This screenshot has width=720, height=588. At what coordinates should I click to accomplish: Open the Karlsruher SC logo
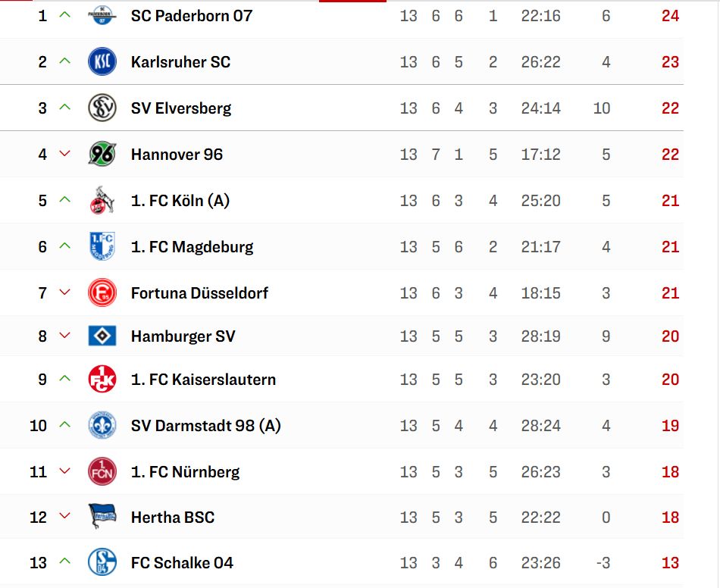[102, 61]
